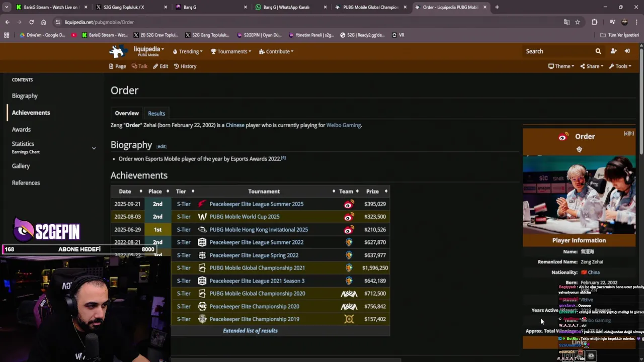Click team icon in Global Championship 2020 row
Viewport: 644px width, 362px height.
pos(349,294)
